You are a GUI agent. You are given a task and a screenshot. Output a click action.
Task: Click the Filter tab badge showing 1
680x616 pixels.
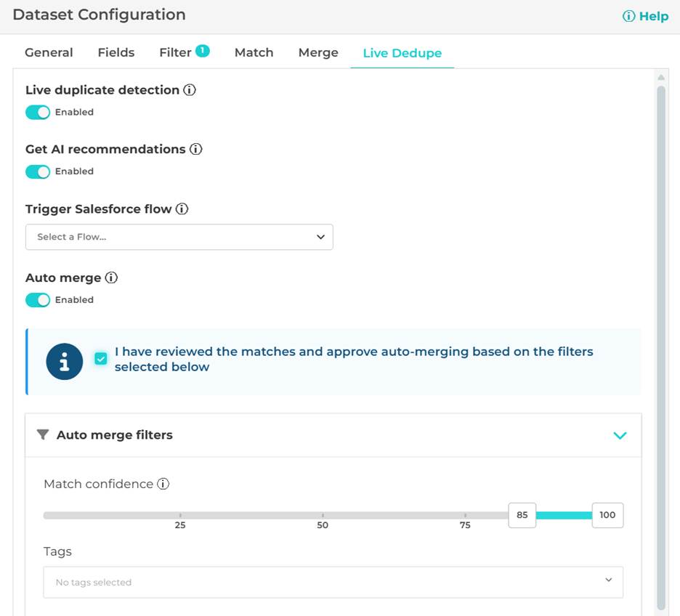[202, 51]
